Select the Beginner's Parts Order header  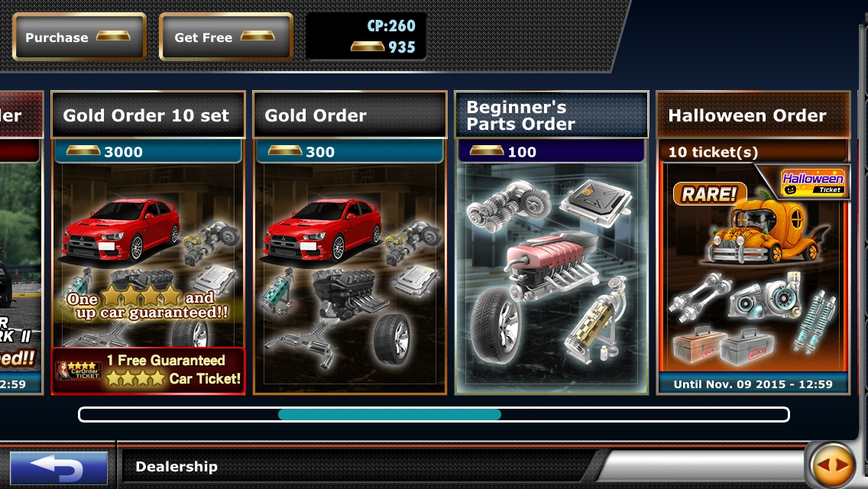pos(552,115)
